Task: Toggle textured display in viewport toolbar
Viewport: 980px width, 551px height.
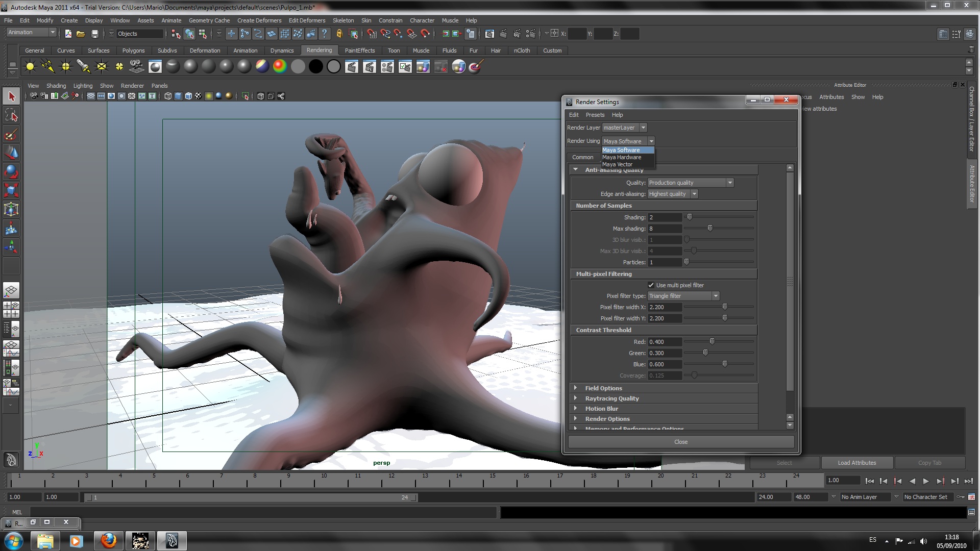Action: [x=198, y=96]
